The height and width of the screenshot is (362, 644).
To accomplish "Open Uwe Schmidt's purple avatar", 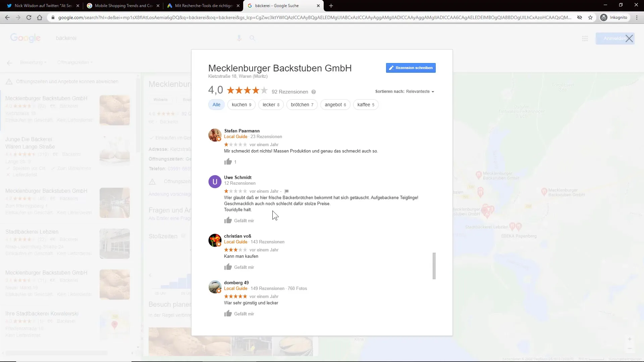I will coord(215,182).
